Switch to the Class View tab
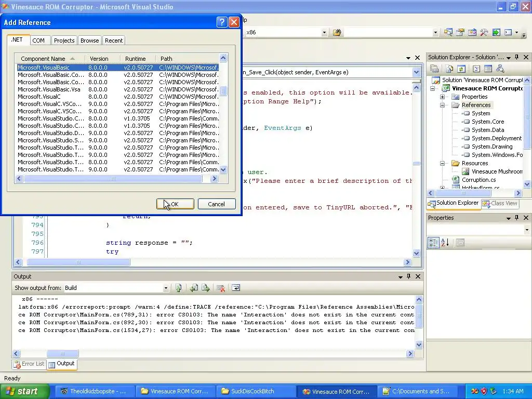 [x=500, y=204]
